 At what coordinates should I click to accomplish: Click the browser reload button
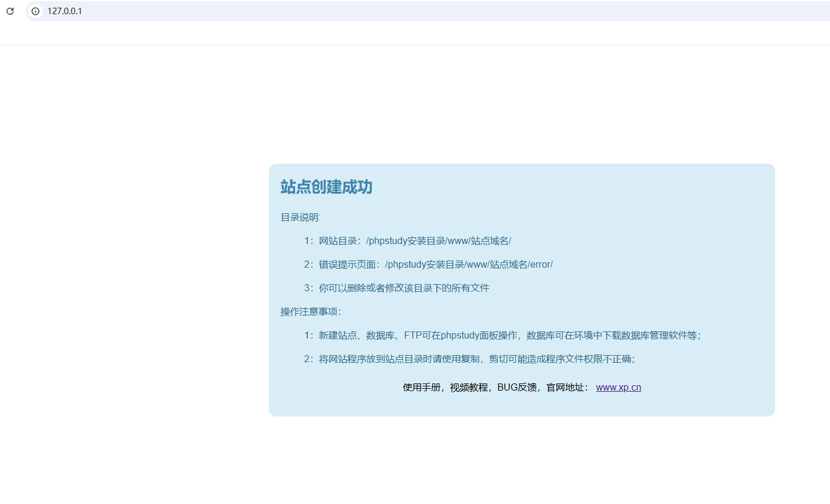click(10, 11)
